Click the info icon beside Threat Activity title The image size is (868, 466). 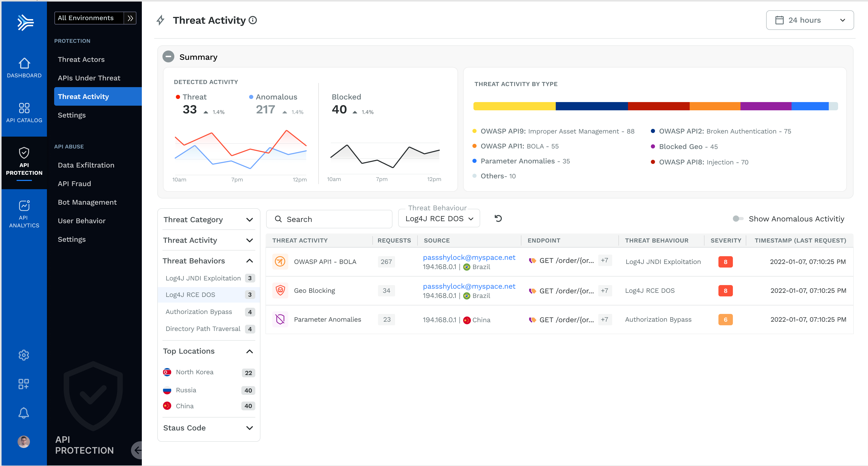253,20
